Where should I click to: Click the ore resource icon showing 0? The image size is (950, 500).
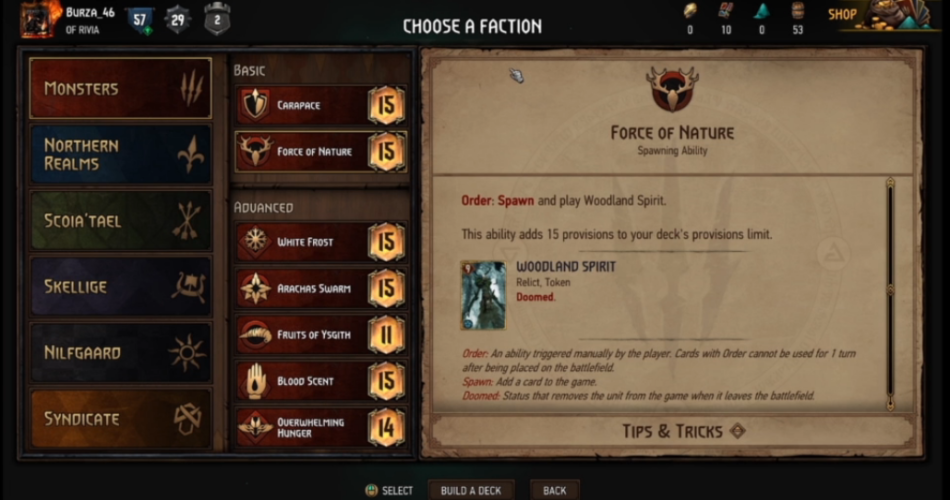coord(689,10)
